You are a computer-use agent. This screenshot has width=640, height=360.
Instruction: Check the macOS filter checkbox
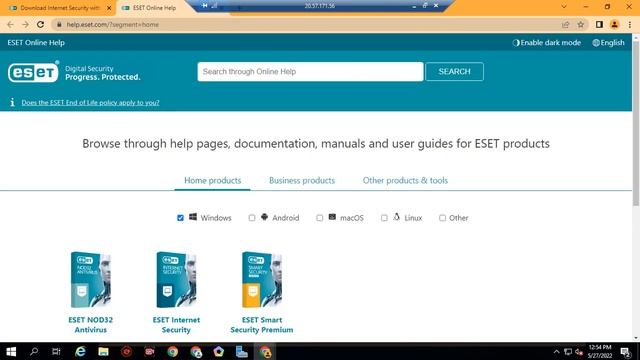coord(320,218)
